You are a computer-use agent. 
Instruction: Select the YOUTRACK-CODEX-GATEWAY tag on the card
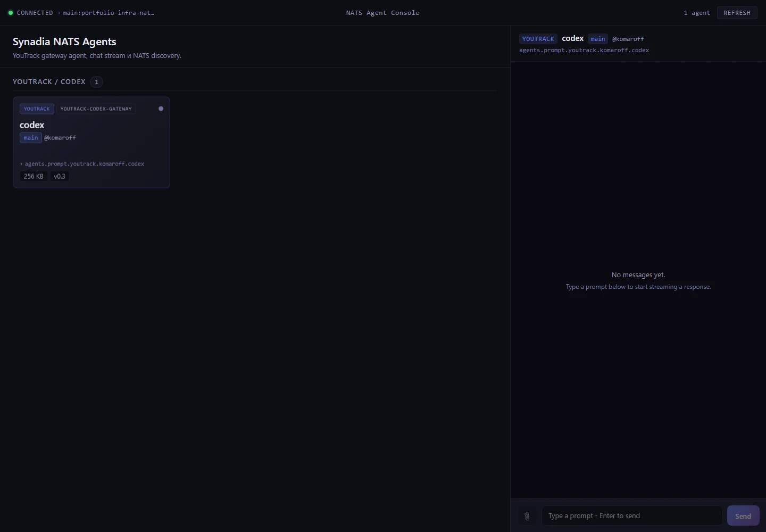(x=96, y=109)
